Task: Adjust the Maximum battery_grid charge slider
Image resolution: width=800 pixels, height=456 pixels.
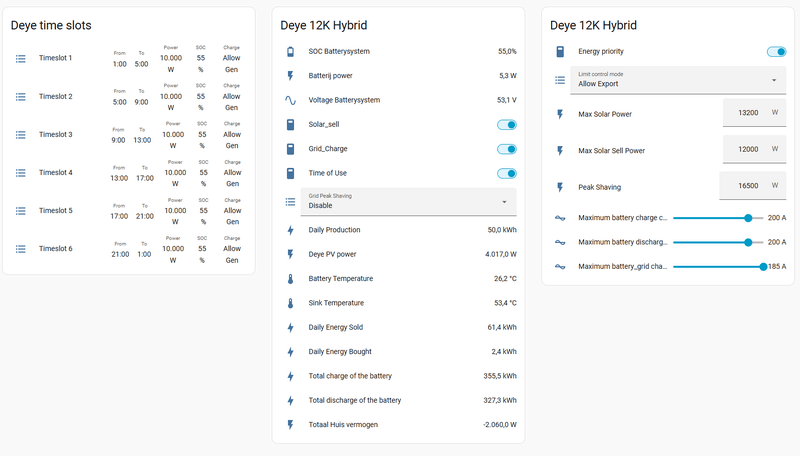Action: pyautogui.click(x=718, y=267)
